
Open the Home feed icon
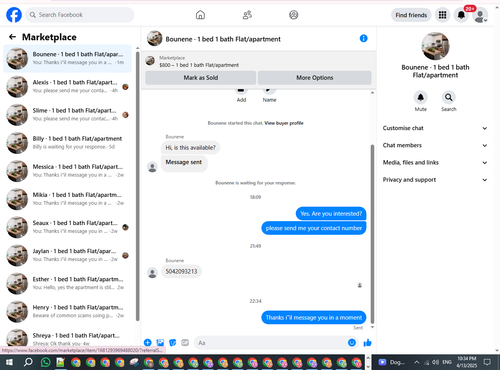[x=200, y=15]
